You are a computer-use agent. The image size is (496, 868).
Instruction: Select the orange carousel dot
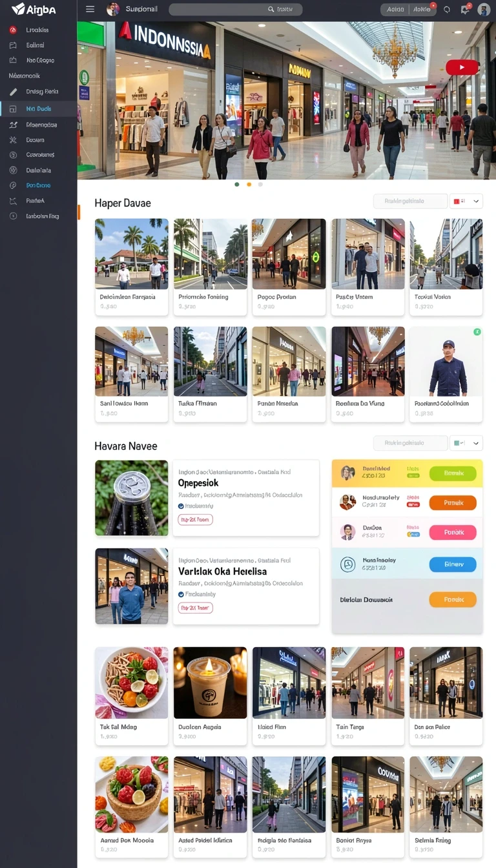249,184
